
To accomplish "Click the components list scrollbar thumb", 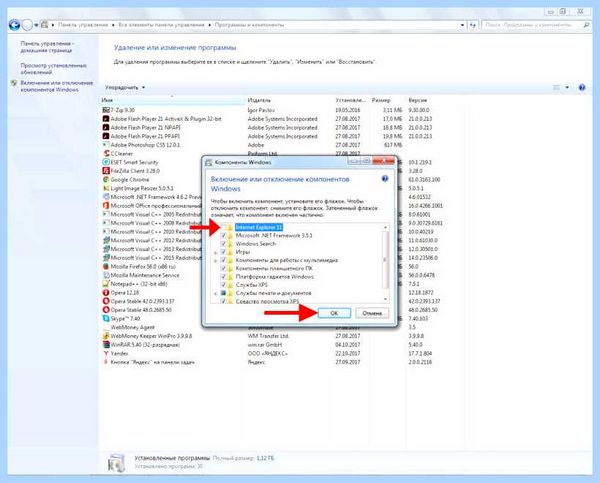I will [x=385, y=260].
